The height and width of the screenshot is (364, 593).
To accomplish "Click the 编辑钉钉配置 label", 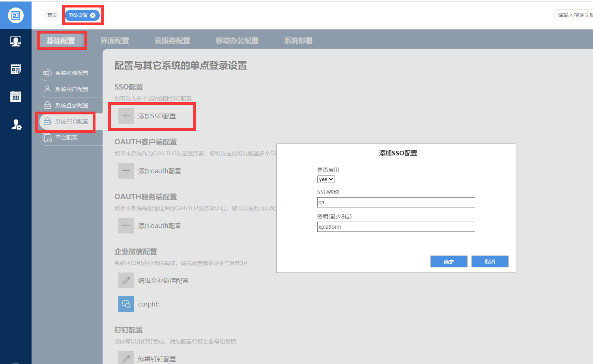I will click(157, 359).
